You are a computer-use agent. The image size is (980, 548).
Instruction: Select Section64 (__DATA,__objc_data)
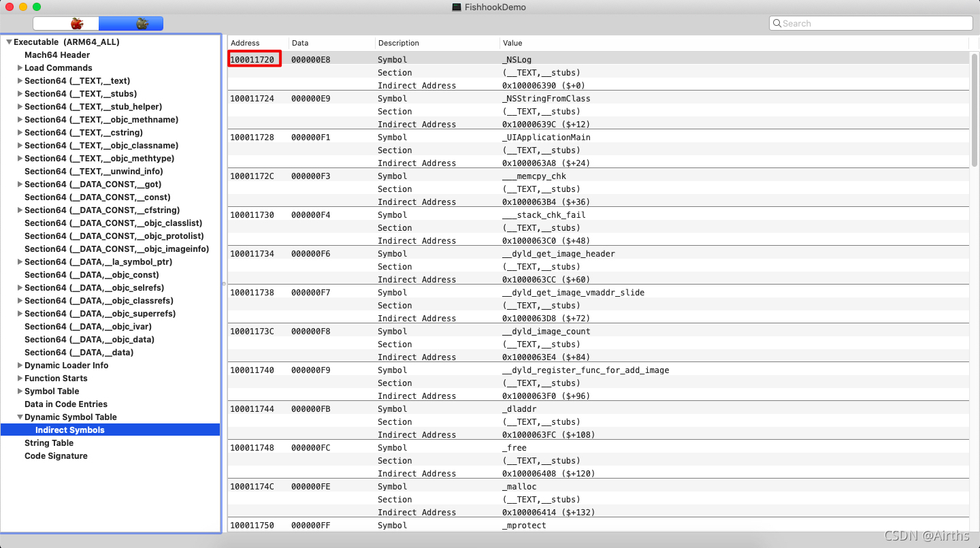coord(89,340)
